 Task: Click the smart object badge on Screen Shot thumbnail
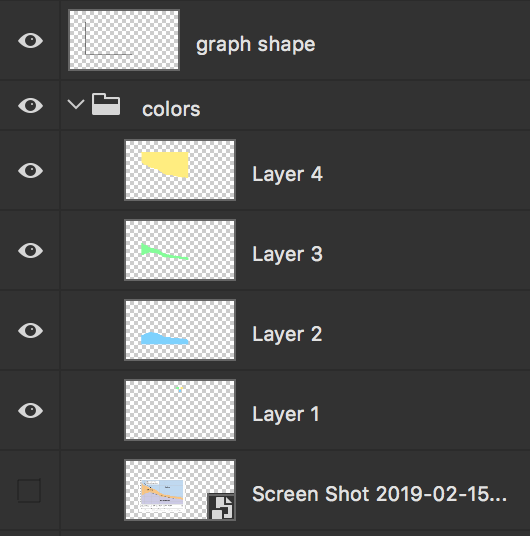pos(221,507)
